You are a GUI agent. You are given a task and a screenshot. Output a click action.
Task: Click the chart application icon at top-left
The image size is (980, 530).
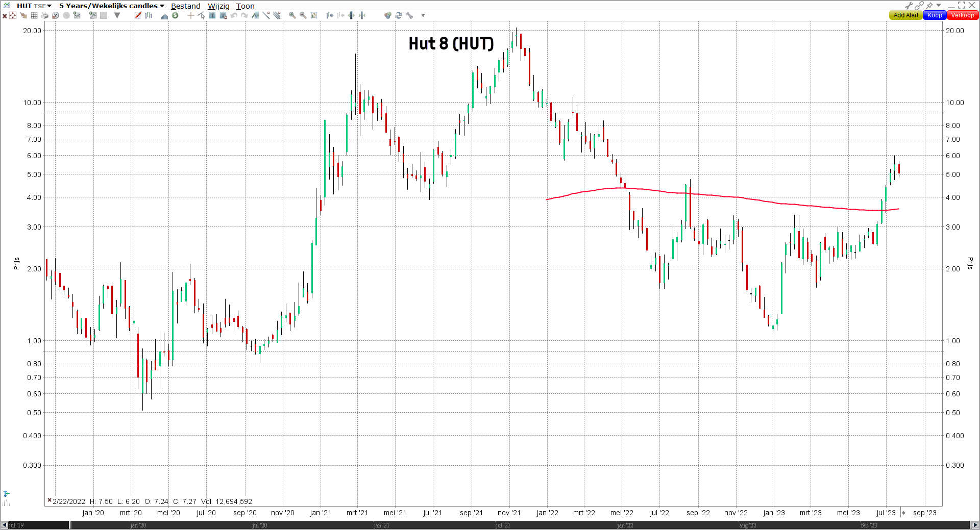(x=7, y=5)
